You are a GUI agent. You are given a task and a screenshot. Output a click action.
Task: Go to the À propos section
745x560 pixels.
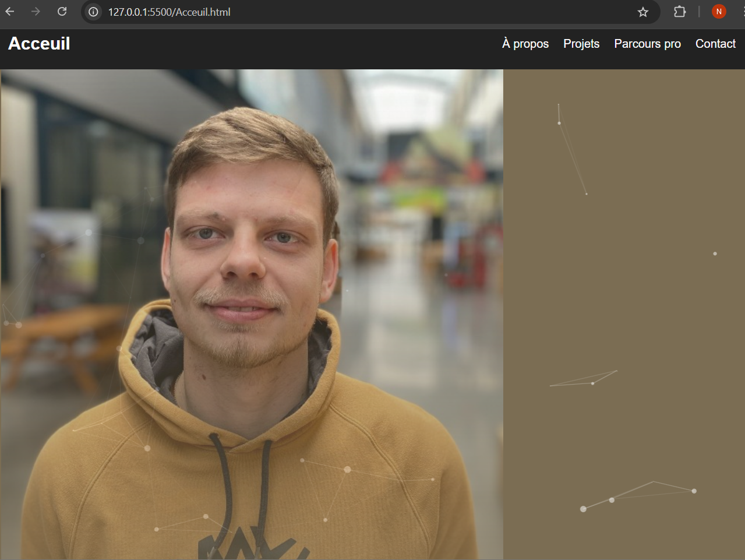tap(525, 44)
